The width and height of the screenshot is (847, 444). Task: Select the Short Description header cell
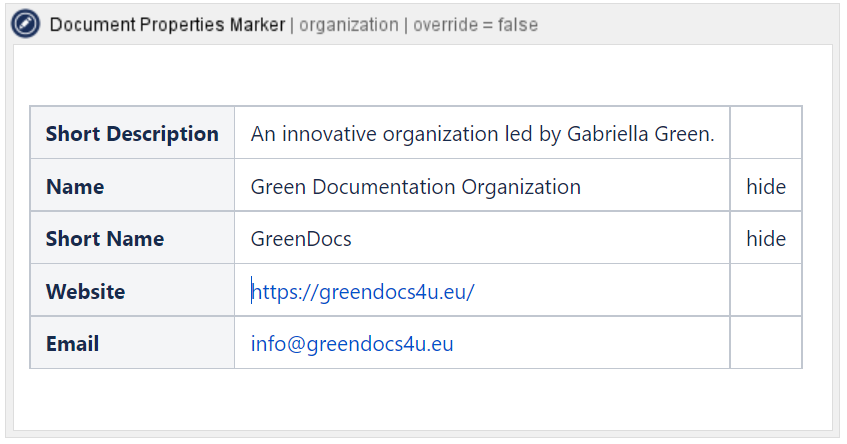pos(132,134)
